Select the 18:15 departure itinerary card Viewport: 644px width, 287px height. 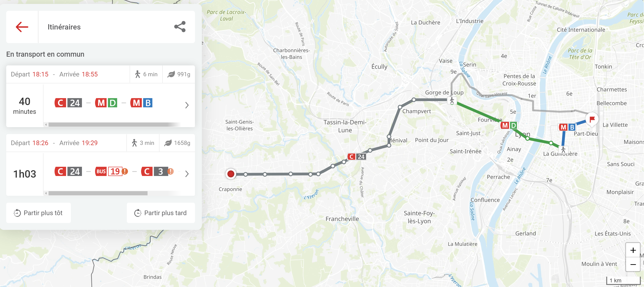pyautogui.click(x=101, y=96)
